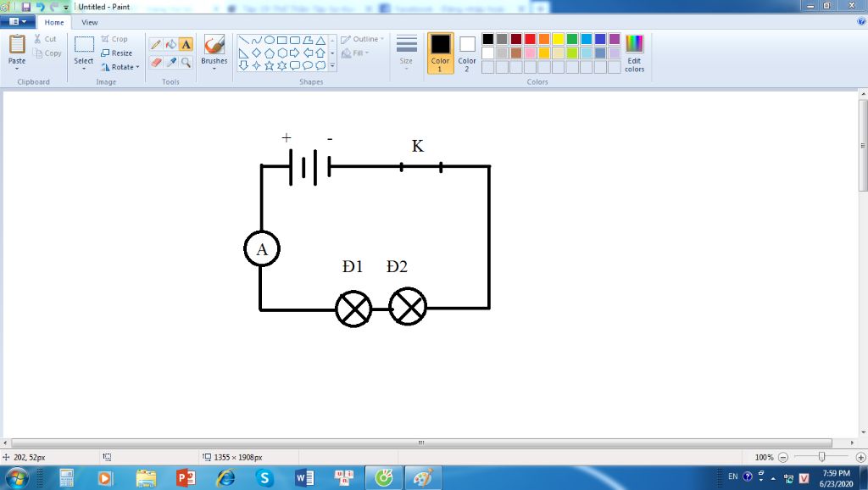Click the Resize button
This screenshot has height=490, width=868.
(117, 53)
